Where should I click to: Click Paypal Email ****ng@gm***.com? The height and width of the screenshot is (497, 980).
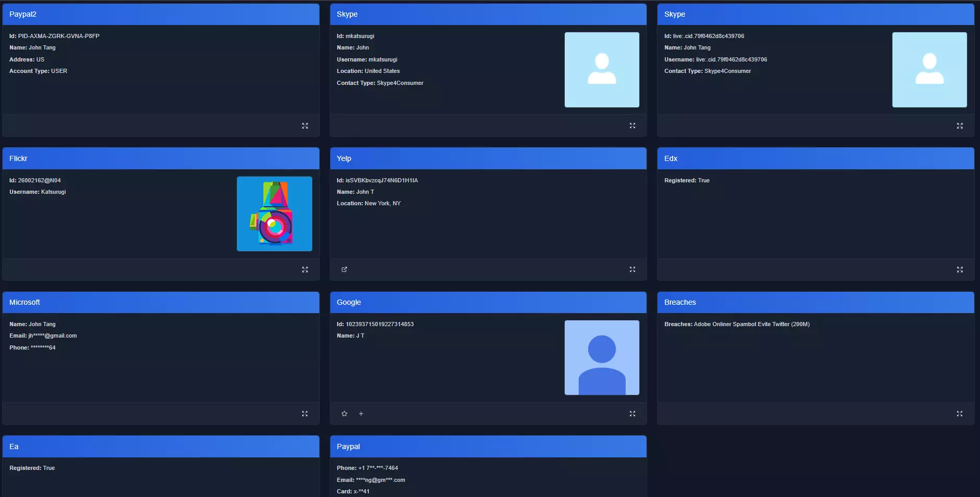371,480
